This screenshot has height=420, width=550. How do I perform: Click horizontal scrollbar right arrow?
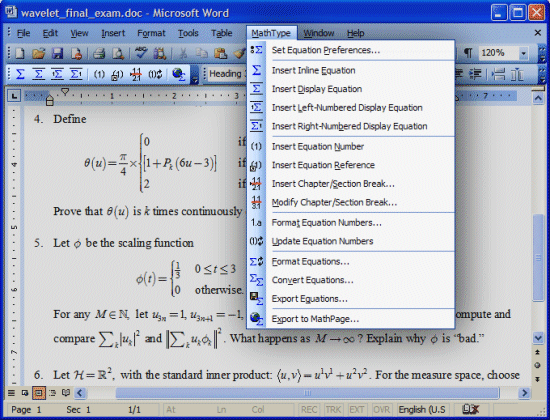tap(524, 393)
